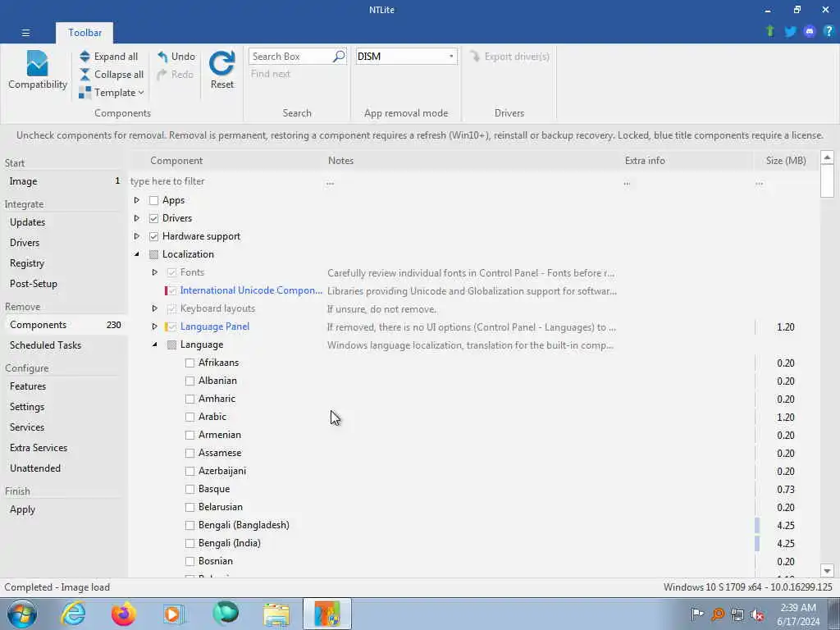Viewport: 840px width, 630px height.
Task: Click the green update arrow icon
Action: coord(770,31)
